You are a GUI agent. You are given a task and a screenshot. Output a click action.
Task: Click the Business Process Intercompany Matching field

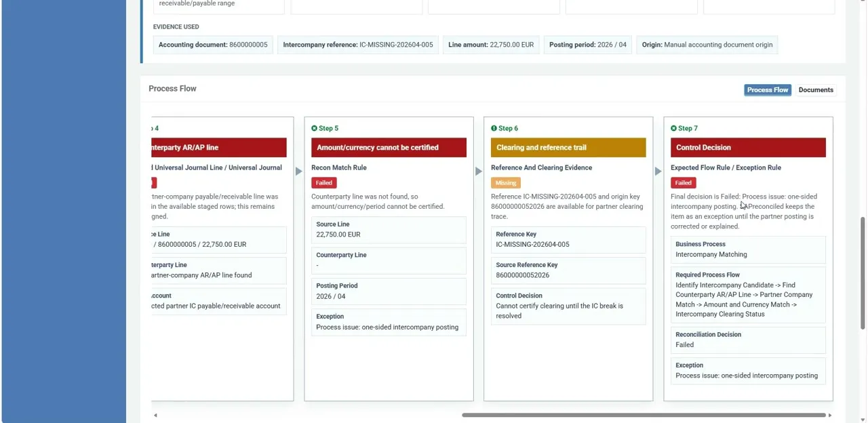(748, 249)
